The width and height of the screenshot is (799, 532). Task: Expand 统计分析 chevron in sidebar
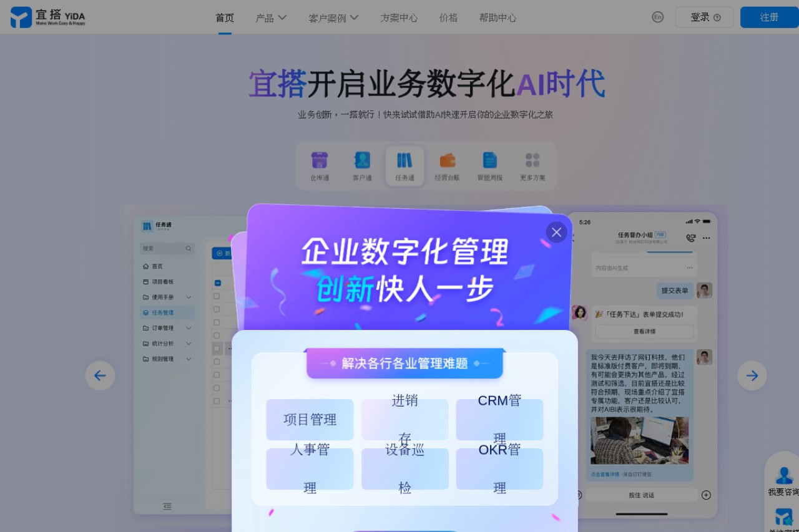[x=189, y=344]
